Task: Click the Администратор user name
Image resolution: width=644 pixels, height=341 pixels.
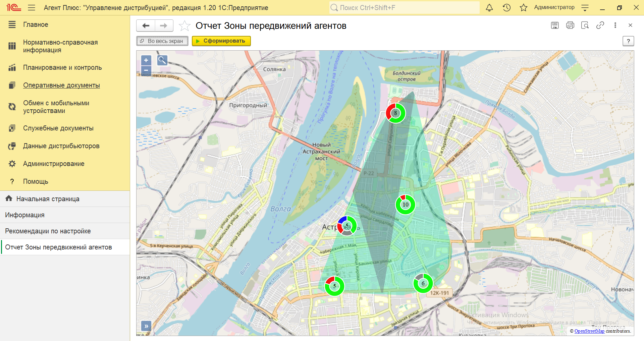Action: 554,7
